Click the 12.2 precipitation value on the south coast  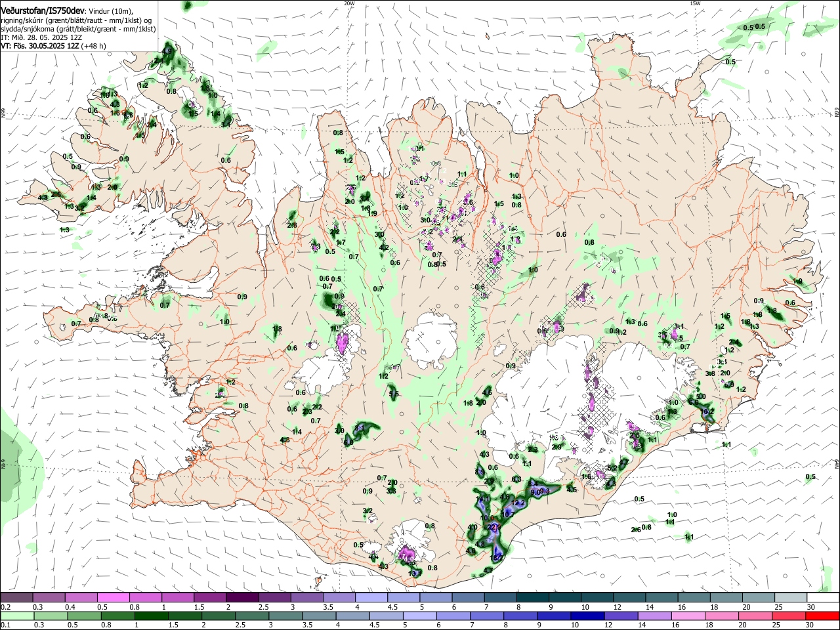[518, 503]
